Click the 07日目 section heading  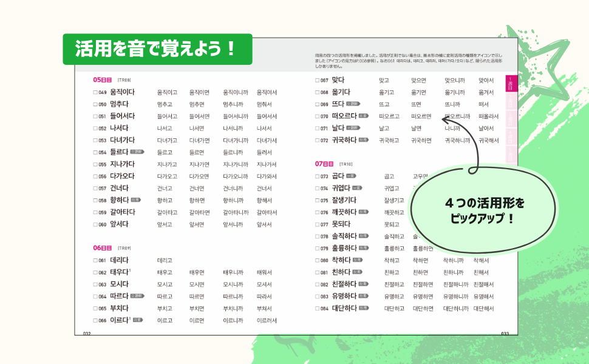pyautogui.click(x=324, y=164)
